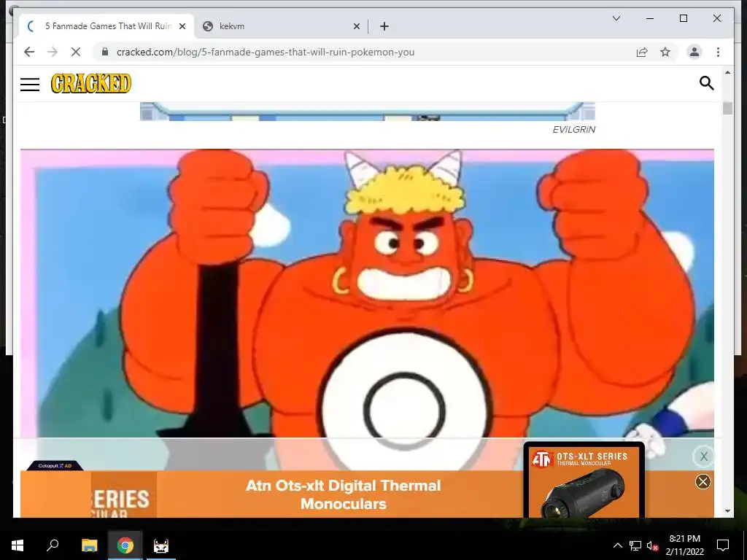
Task: Open the Atn Ots-xlt Digital Thermal Monoculars ad
Action: [343, 495]
